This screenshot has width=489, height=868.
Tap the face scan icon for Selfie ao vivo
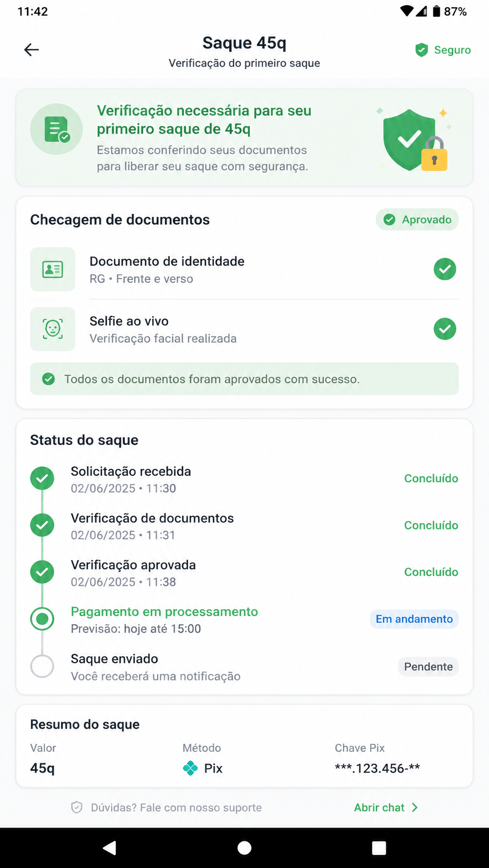click(x=52, y=329)
